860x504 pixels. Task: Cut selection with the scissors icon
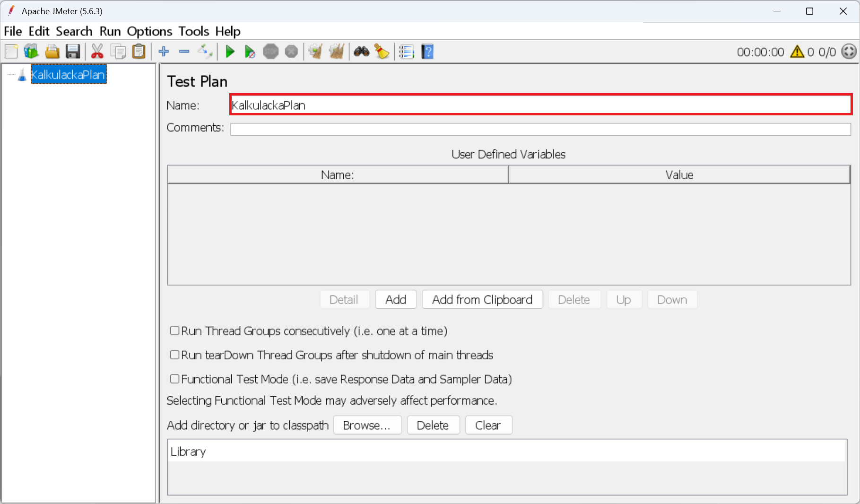pos(97,52)
